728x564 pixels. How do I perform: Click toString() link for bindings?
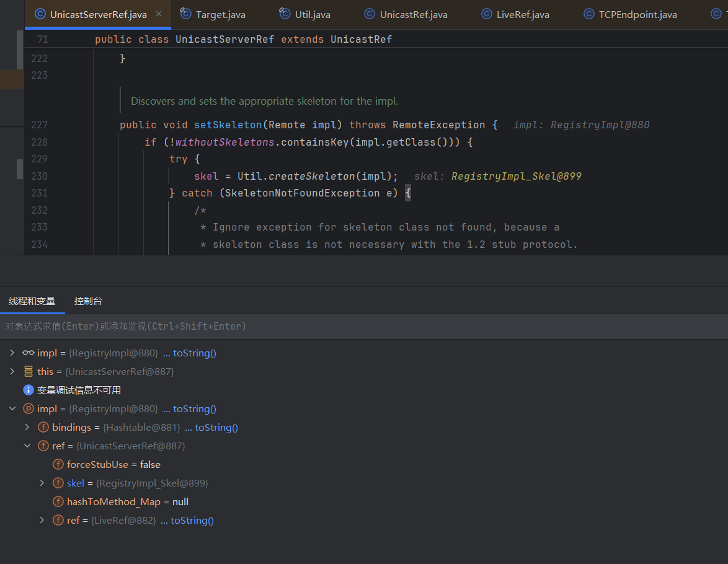pos(216,428)
